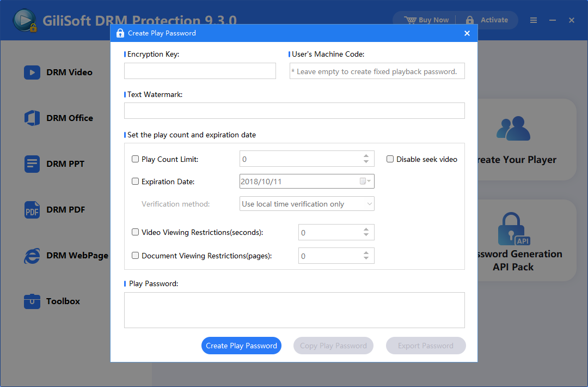Screen dimensions: 588x387
Task: Click the Activate button text
Action: click(x=494, y=20)
